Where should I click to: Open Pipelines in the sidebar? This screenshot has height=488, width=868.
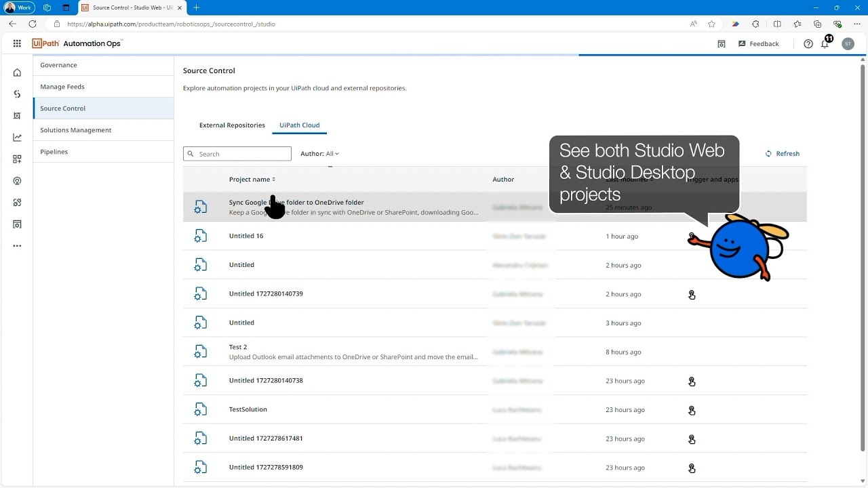click(54, 152)
